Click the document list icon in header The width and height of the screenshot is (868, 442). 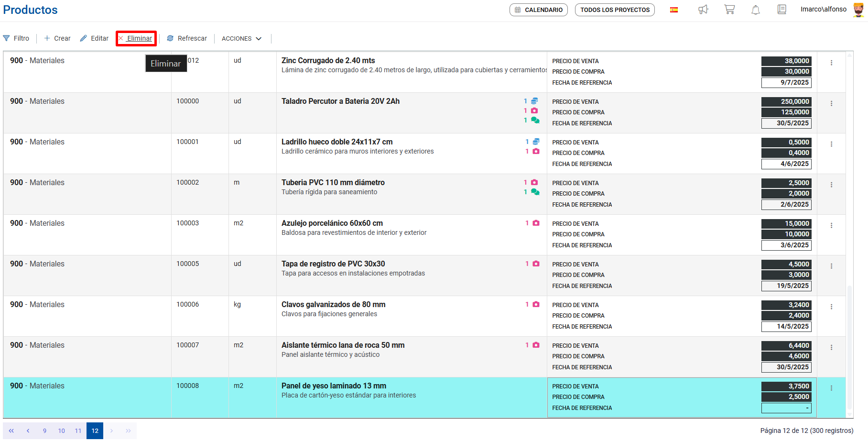click(x=781, y=10)
